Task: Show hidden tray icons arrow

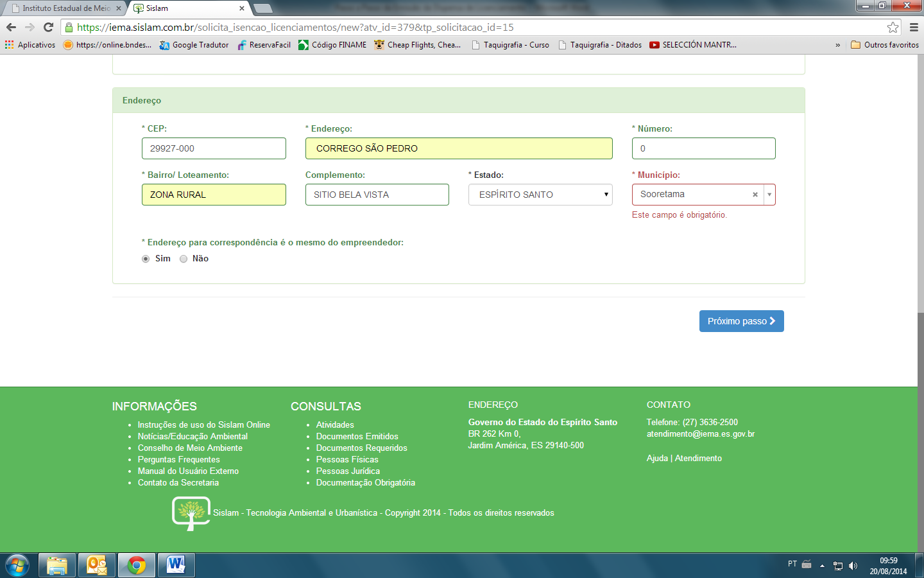Action: click(822, 566)
